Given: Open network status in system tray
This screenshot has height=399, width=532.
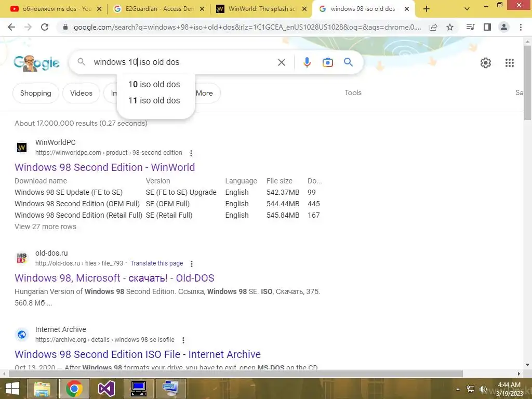Looking at the screenshot, I should point(471,389).
